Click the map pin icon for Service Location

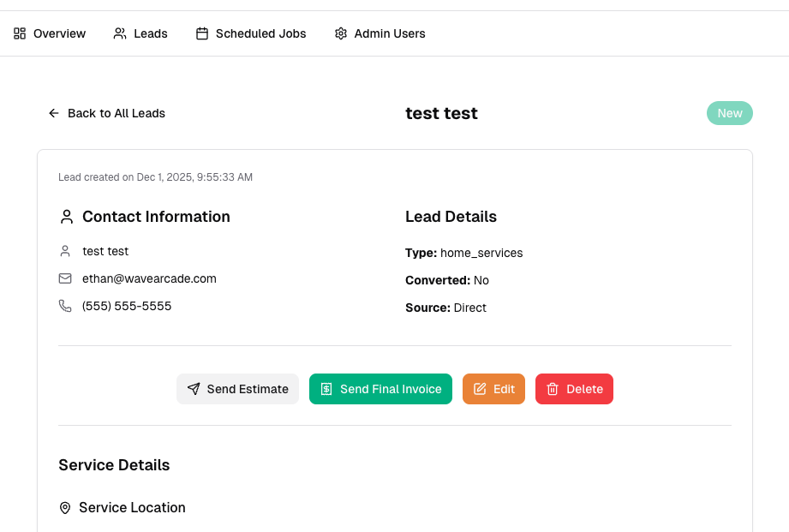(65, 507)
